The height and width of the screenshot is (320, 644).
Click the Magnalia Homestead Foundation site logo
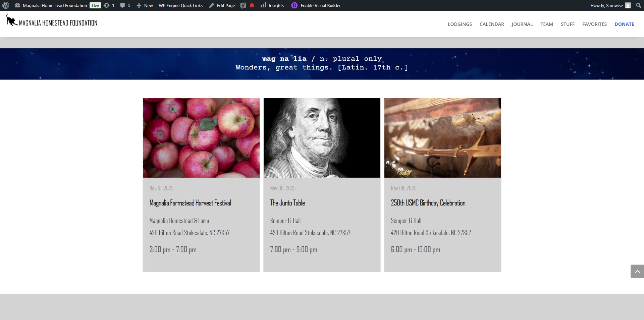tap(52, 21)
